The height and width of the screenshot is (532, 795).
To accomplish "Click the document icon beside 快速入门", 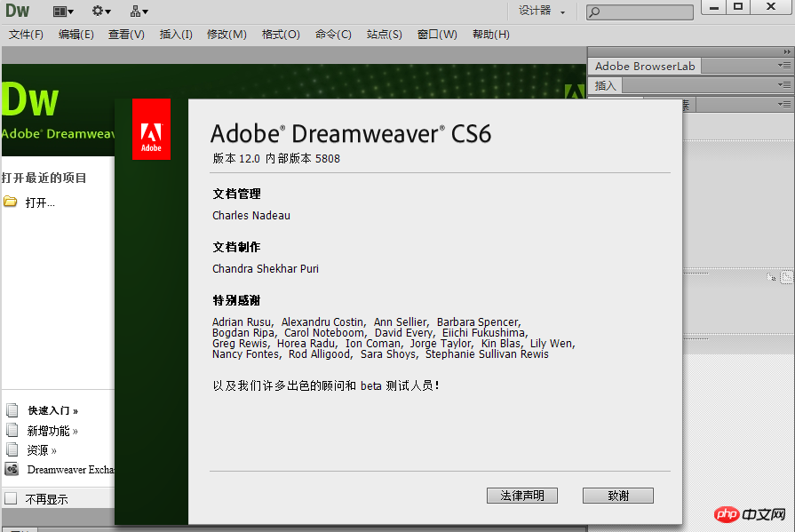I will pos(12,409).
